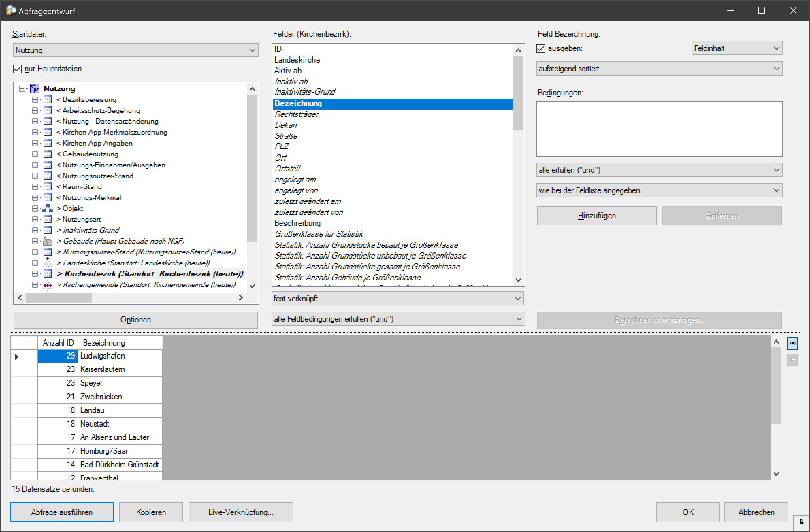This screenshot has height=532, width=810.
Task: Click the disabled lower icon beside results
Action: (793, 360)
